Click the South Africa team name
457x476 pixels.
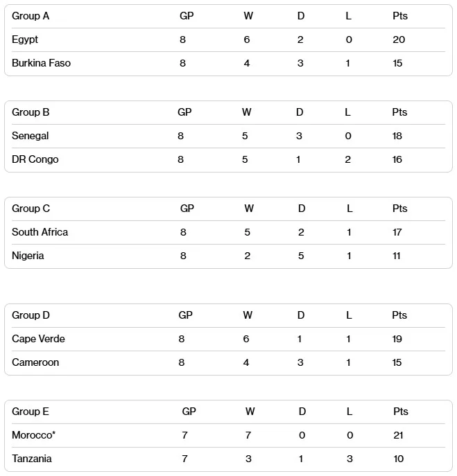click(40, 232)
